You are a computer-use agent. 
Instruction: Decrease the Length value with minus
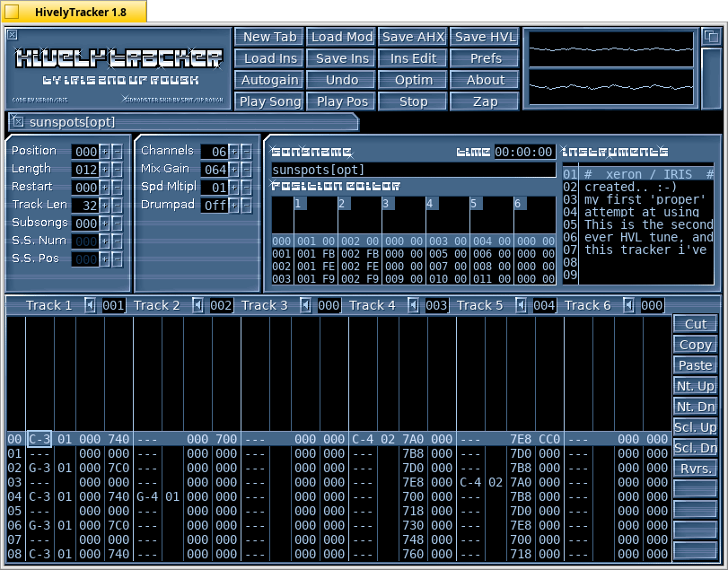click(117, 170)
